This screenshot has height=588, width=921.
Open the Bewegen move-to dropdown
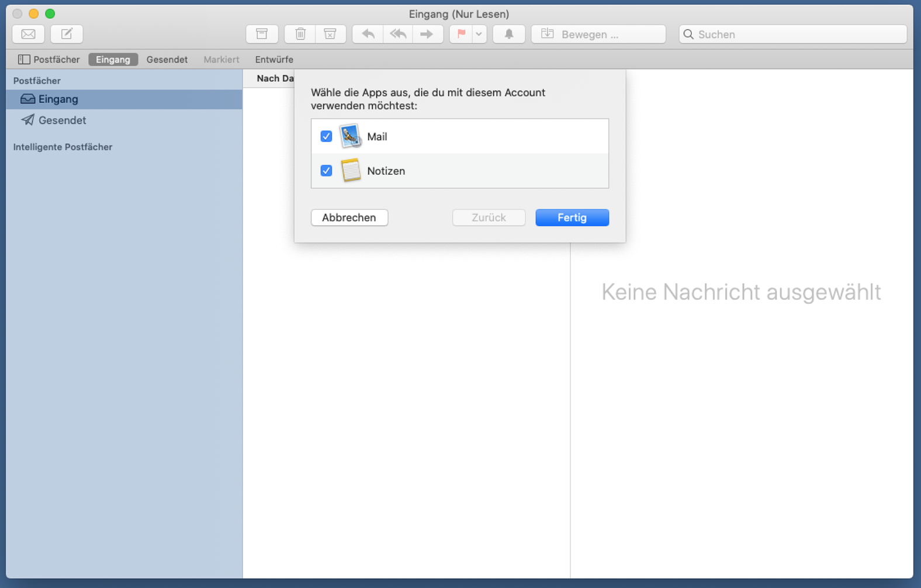[598, 34]
